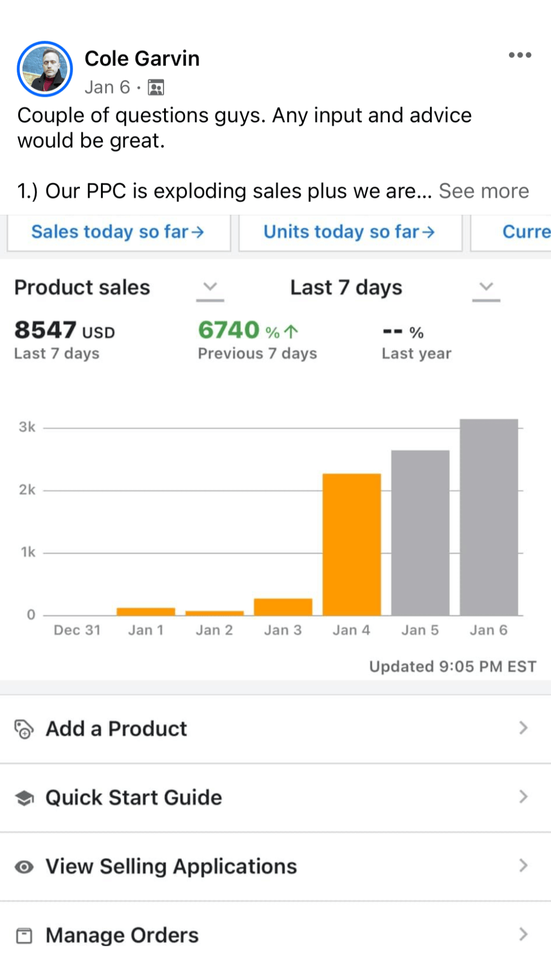Image resolution: width=551 pixels, height=980 pixels.
Task: Expand the Product sales metric dropdown
Action: click(x=210, y=287)
